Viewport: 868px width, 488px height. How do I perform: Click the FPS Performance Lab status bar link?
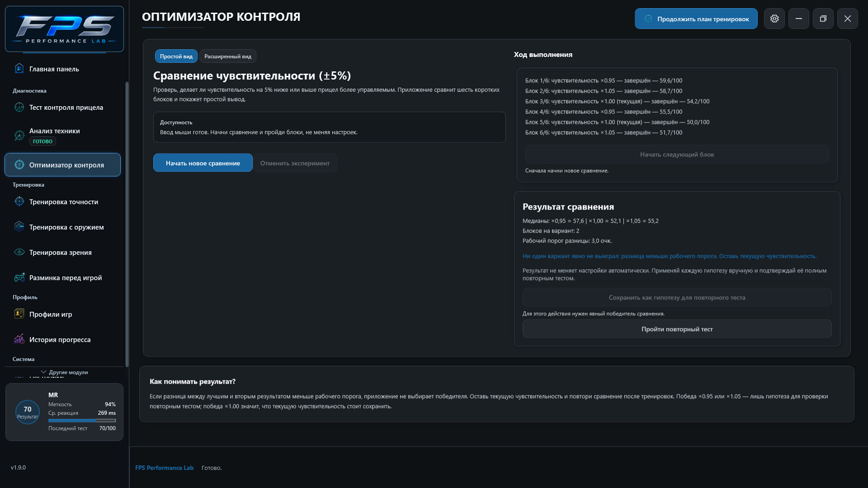click(x=164, y=468)
